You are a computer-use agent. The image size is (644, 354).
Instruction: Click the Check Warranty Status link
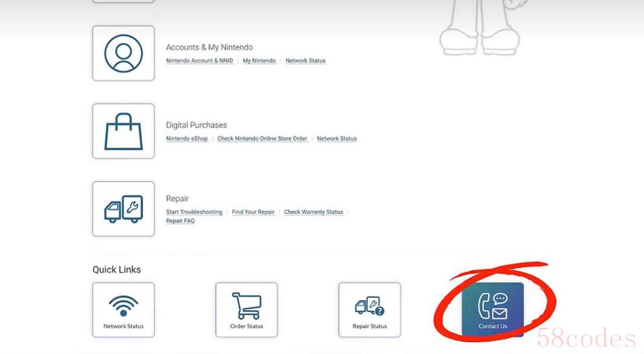pyautogui.click(x=313, y=212)
